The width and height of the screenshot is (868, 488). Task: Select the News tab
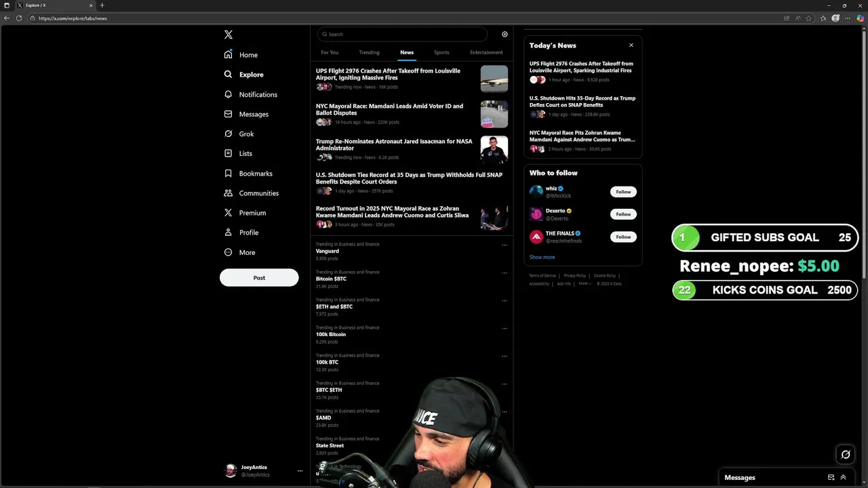pos(407,52)
